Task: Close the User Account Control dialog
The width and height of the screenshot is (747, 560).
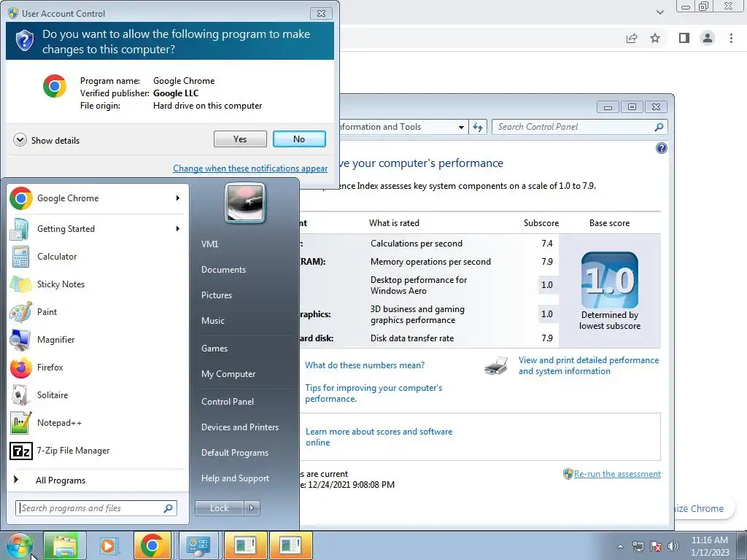Action: 322,13
